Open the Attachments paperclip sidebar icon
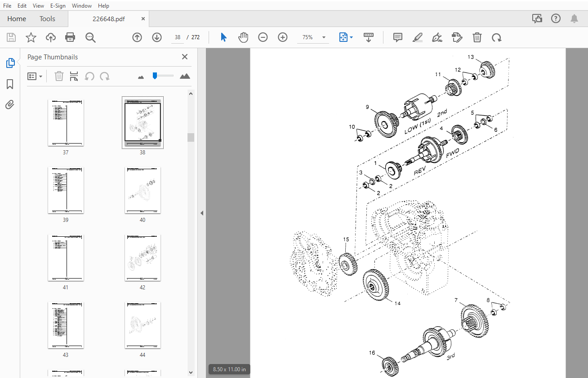The width and height of the screenshot is (588, 378). click(10, 105)
